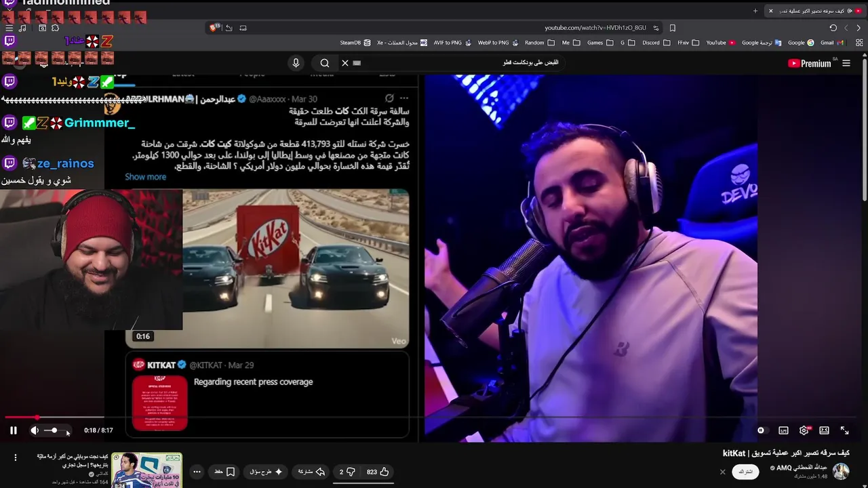Viewport: 868px width, 488px height.
Task: Open the محول العملات Xe bookmark
Action: (x=402, y=43)
